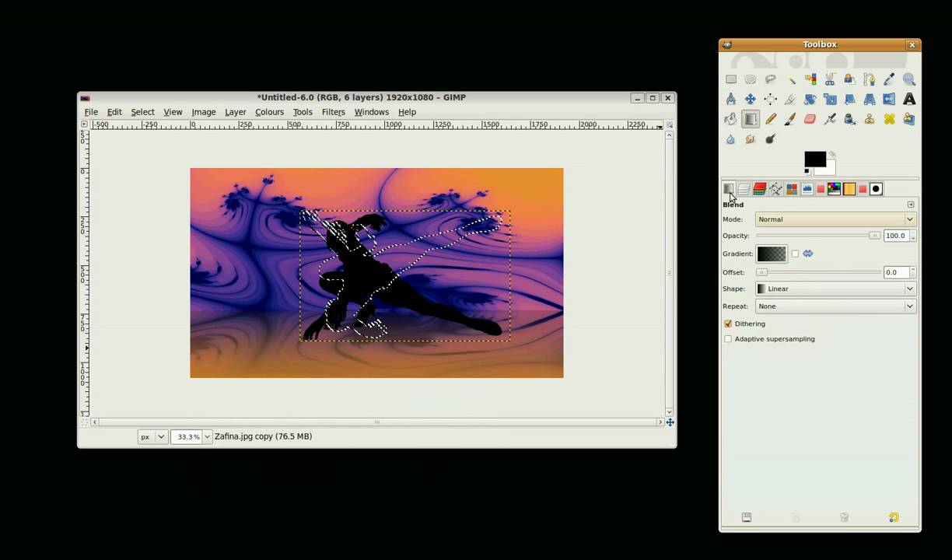This screenshot has height=560, width=952.
Task: Select the Rectangle Select tool
Action: coord(731,79)
